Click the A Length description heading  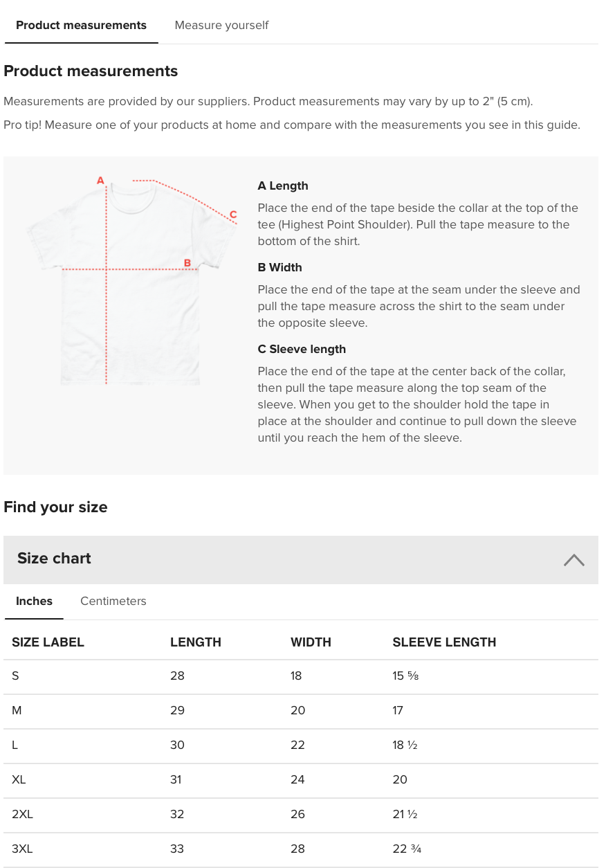click(x=283, y=186)
